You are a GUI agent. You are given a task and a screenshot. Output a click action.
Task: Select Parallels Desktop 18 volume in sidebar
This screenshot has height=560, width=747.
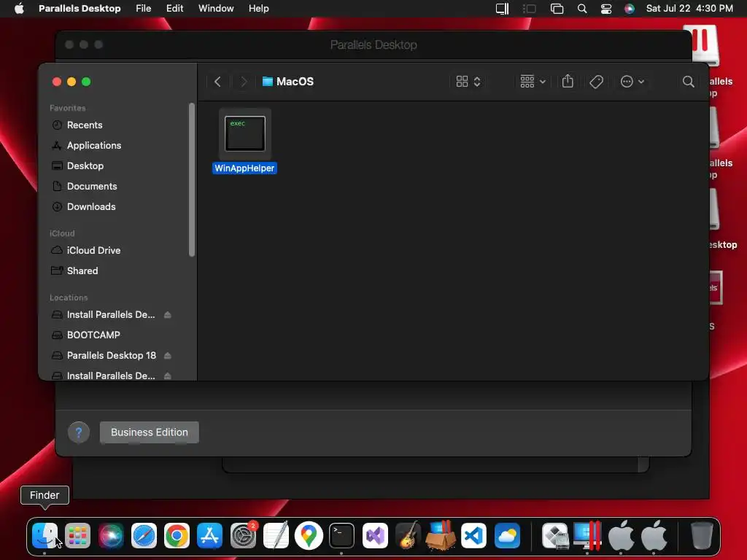click(x=112, y=355)
